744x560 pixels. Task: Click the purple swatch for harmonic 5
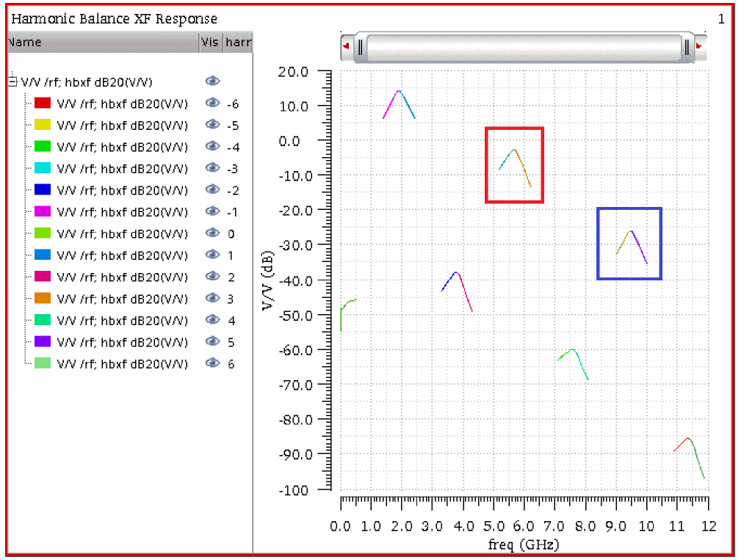[x=43, y=342]
